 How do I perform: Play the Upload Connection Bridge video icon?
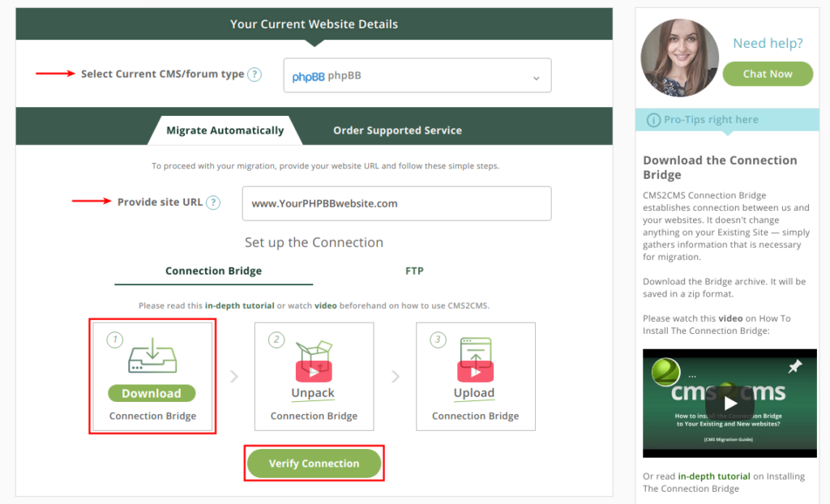pos(475,372)
